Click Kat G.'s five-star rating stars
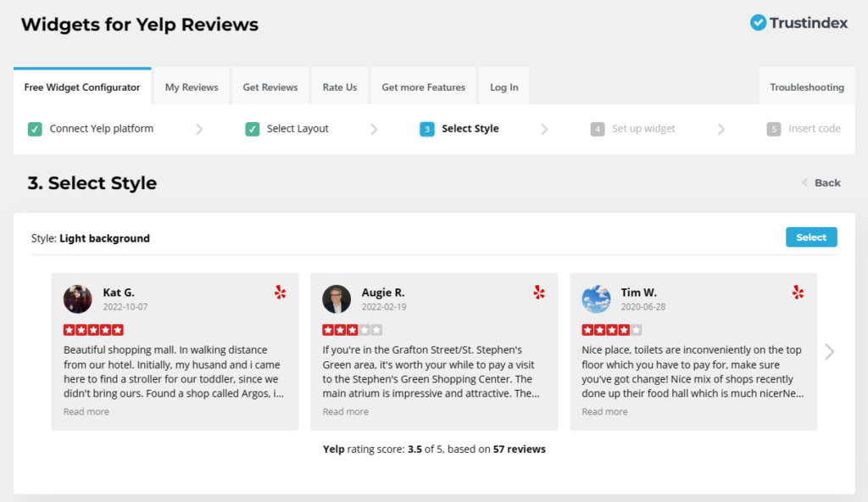This screenshot has height=502, width=868. pyautogui.click(x=93, y=329)
